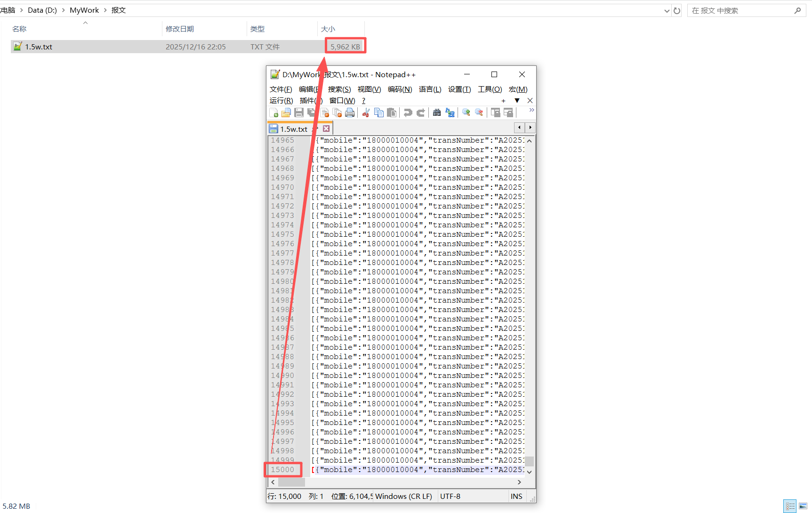
Task: Open the 编码(N) menu
Action: [x=400, y=89]
